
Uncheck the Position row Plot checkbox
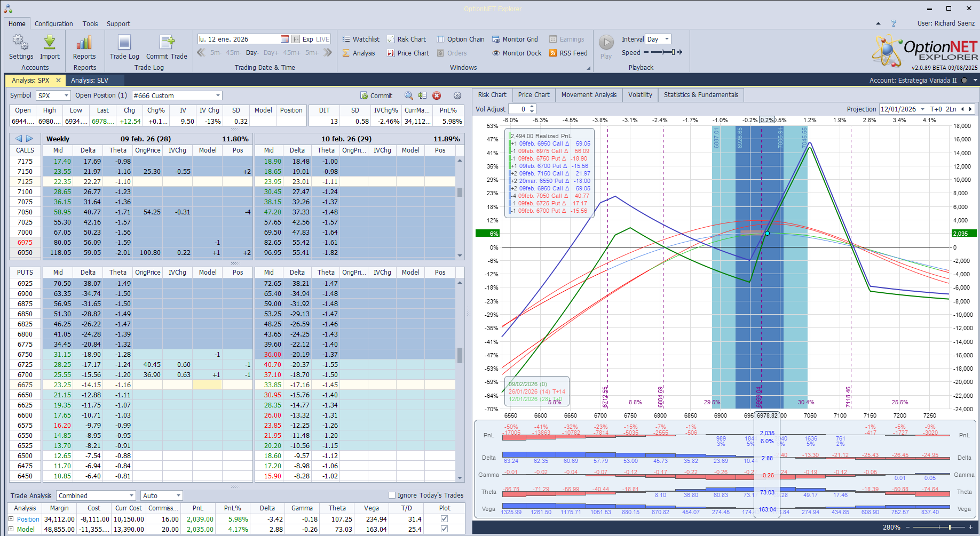pos(444,519)
